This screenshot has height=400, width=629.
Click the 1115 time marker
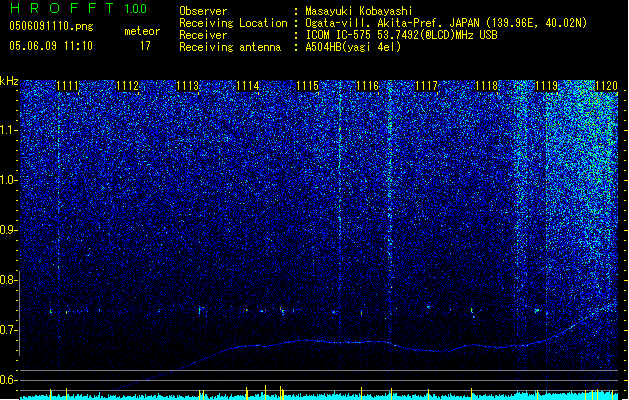click(307, 86)
